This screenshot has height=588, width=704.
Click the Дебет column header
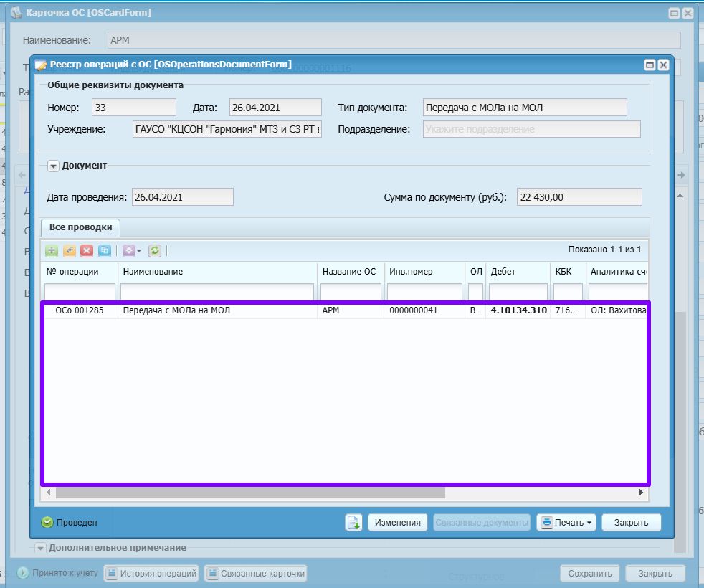point(518,272)
